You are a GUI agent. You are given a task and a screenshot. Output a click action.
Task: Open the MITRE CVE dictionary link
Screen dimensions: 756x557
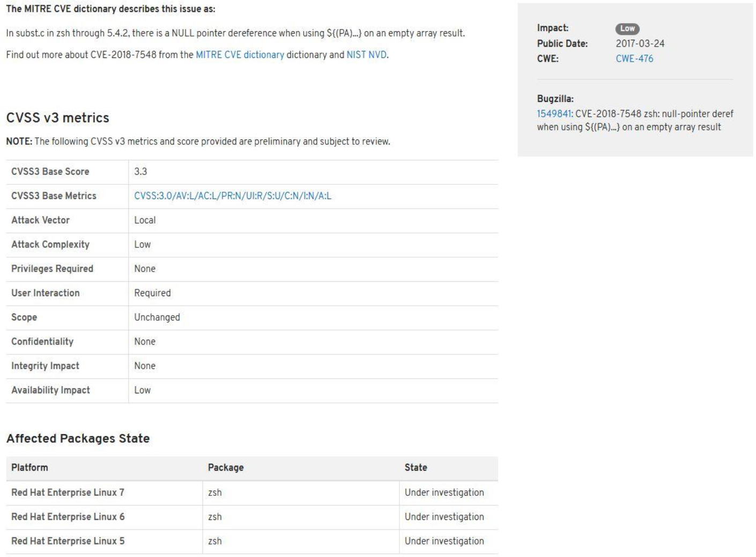pyautogui.click(x=240, y=55)
